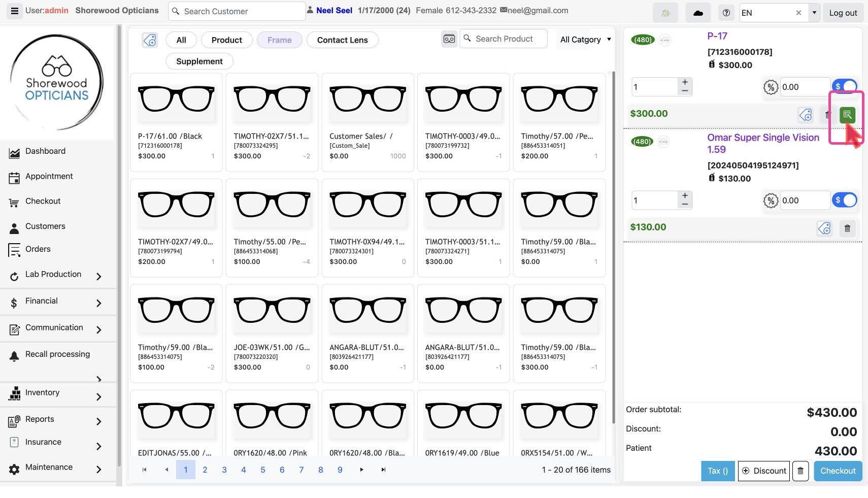Toggle the dollar switch for P-17 item

(x=845, y=87)
